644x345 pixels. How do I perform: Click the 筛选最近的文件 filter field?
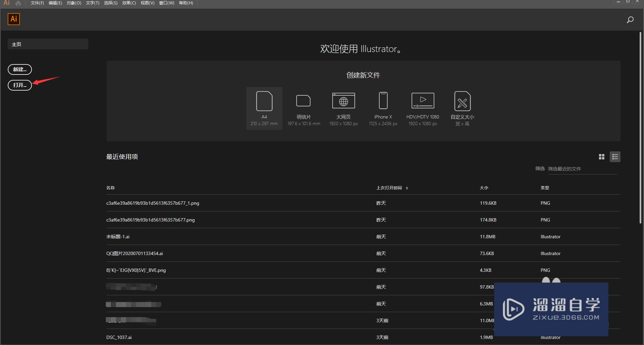pos(582,169)
